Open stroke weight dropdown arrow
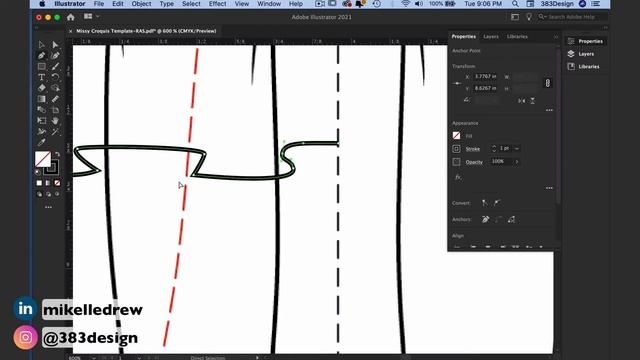Image resolution: width=640 pixels, height=360 pixels. tap(517, 149)
